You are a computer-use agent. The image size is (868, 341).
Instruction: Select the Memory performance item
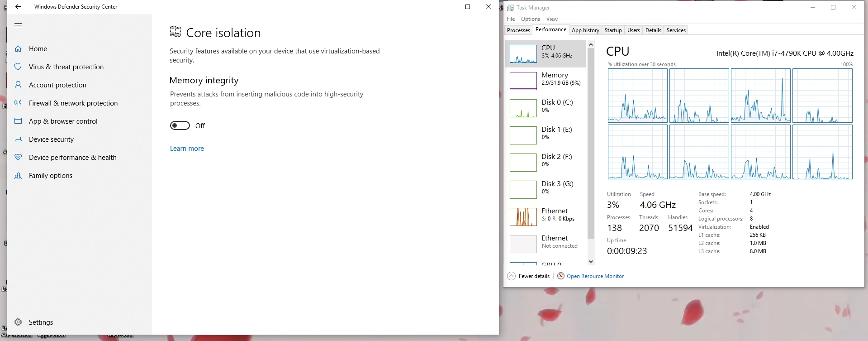[545, 81]
